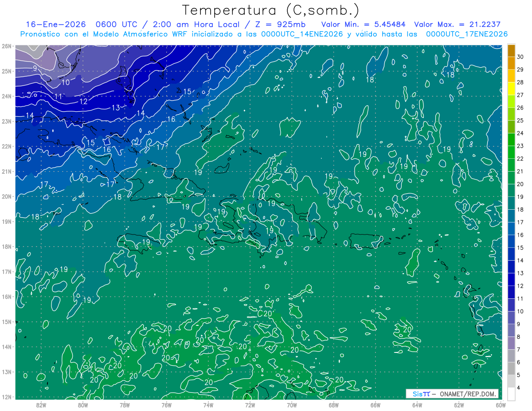The height and width of the screenshot is (411, 532).
Task: Click the '74W' longitude axis label
Action: tap(208, 405)
